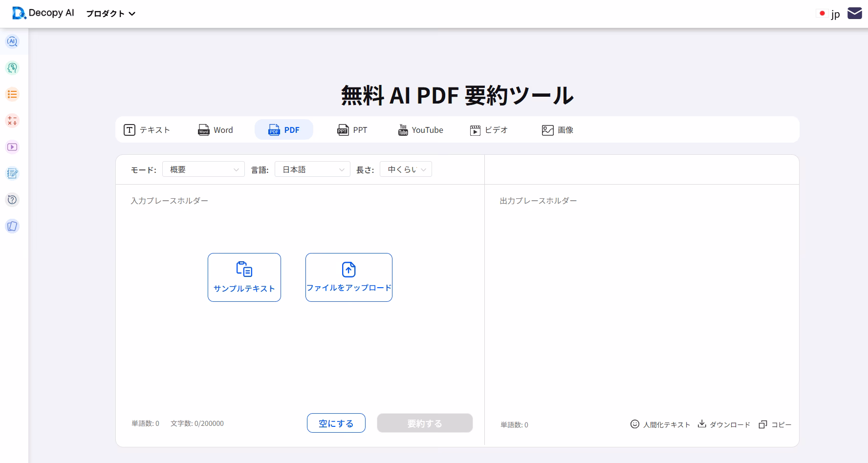Click the mail envelope icon in header
The image size is (868, 463).
(x=854, y=13)
